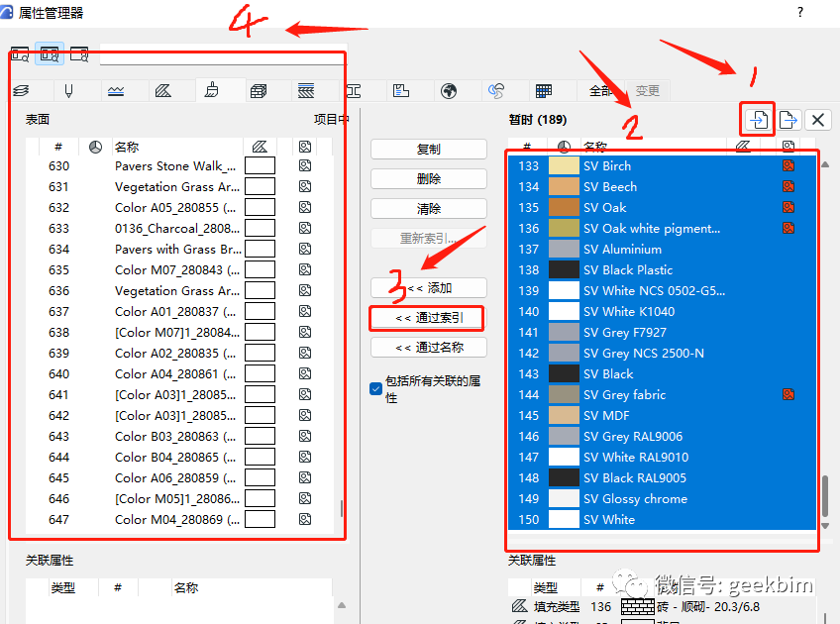Click red missing-texture icon for SV Oak
The width and height of the screenshot is (840, 624).
click(788, 207)
